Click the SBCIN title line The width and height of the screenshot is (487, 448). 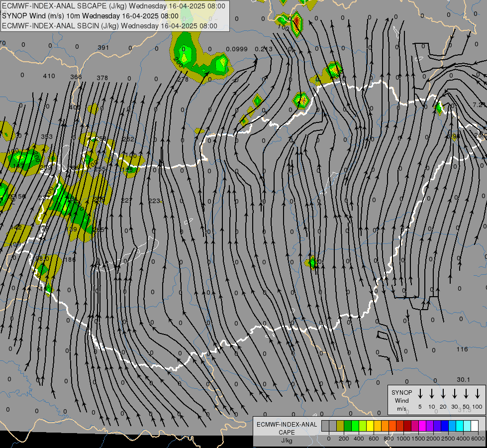click(109, 26)
